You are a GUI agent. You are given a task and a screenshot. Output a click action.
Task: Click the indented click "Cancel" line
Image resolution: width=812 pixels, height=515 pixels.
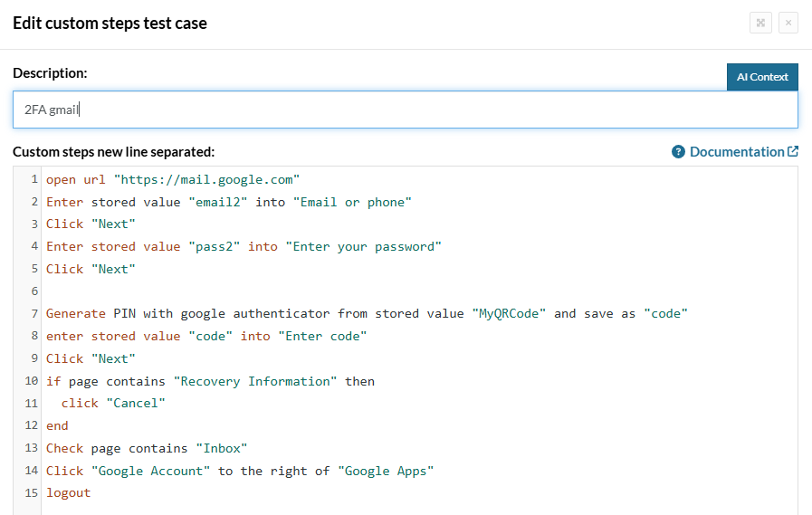[113, 404]
